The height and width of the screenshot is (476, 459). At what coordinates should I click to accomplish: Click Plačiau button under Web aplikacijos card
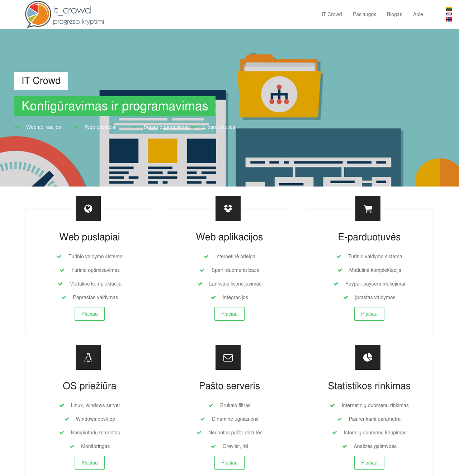pos(229,314)
